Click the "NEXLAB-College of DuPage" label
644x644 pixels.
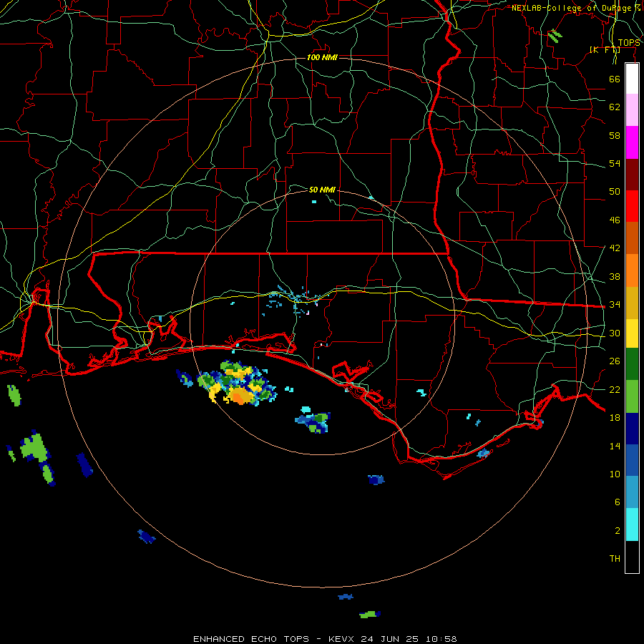[572, 8]
